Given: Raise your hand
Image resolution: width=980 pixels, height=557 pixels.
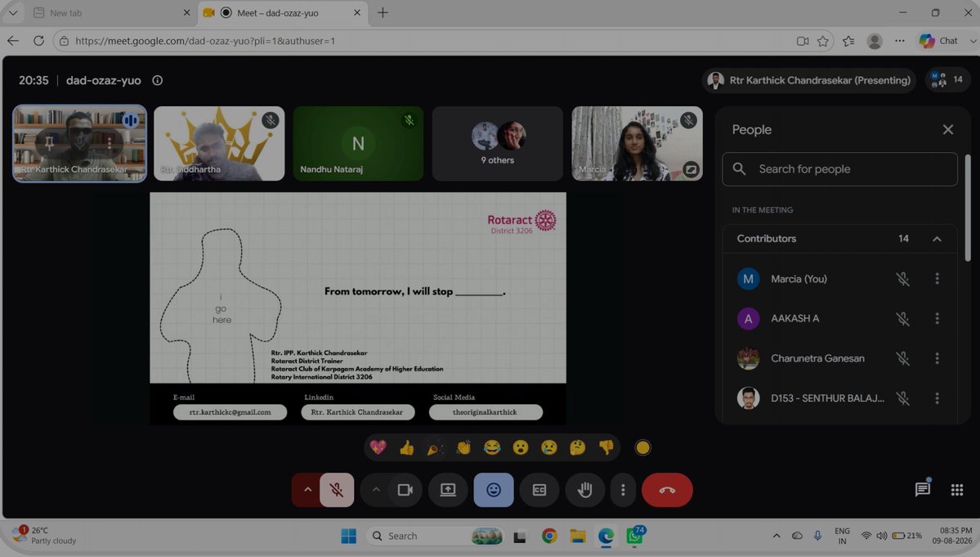Looking at the screenshot, I should click(585, 490).
